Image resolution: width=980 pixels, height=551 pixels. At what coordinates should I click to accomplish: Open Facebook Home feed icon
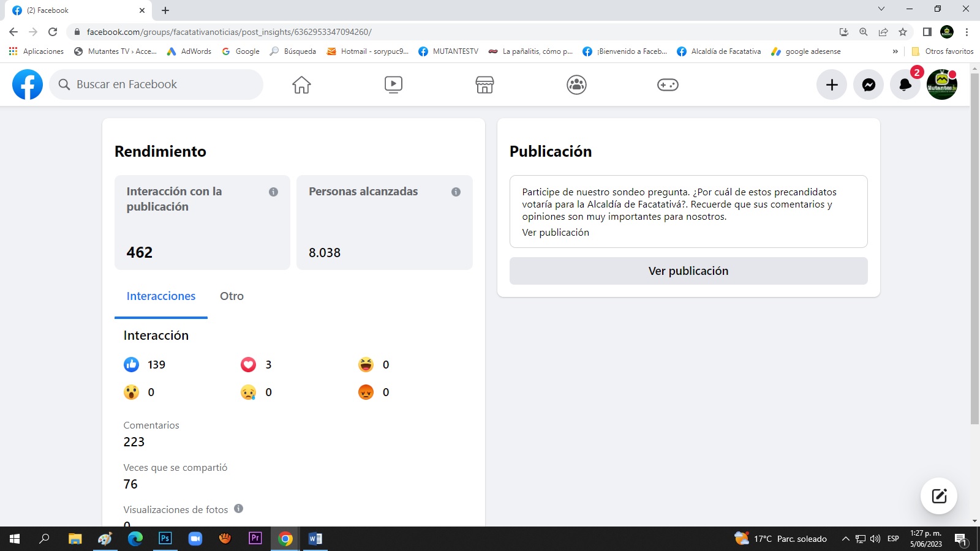tap(301, 84)
